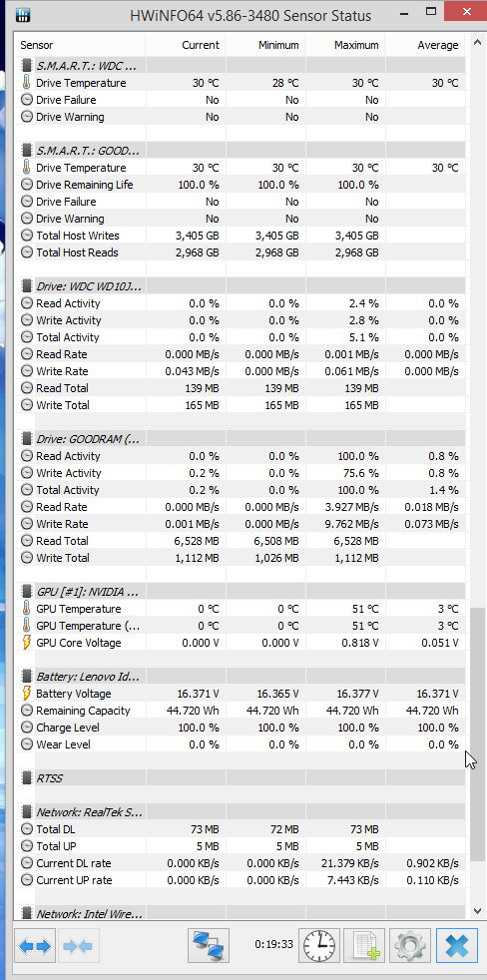Click the scrollbar down arrow
This screenshot has height=980, width=487.
478,912
